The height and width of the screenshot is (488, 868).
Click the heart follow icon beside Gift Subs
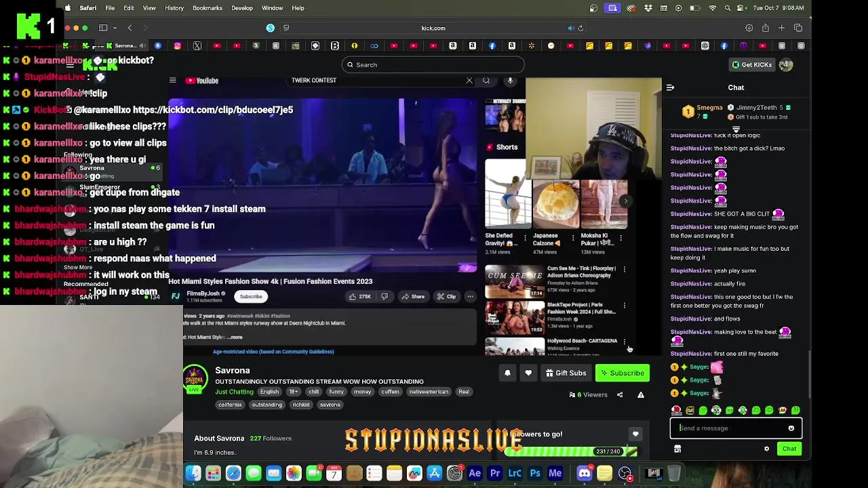528,373
